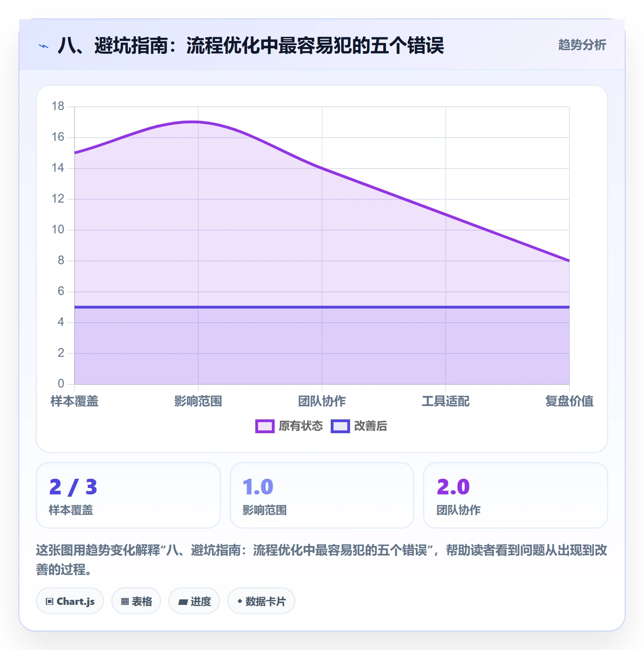Click the 趋势分析 label in the header
The width and height of the screenshot is (644, 650).
pos(582,45)
